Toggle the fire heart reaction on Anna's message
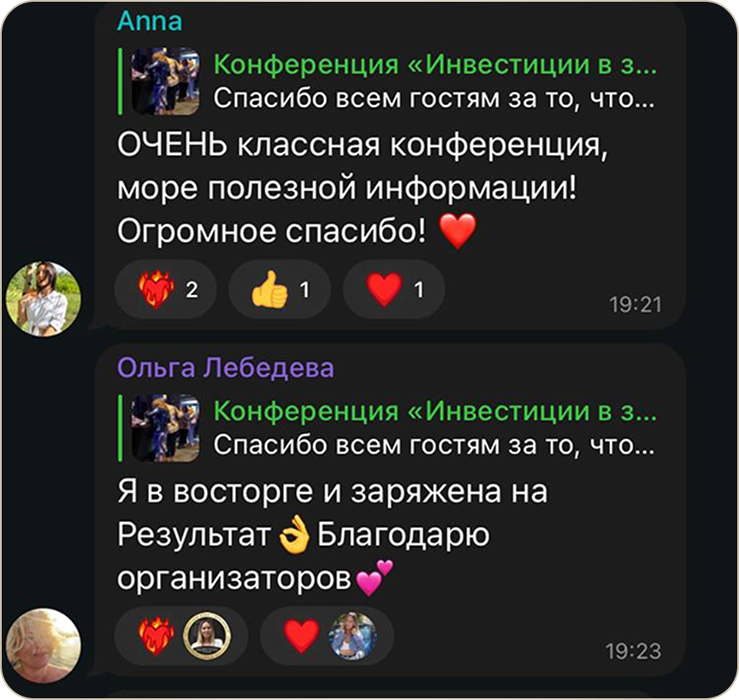Screen dimensions: 739x700 tap(165, 289)
